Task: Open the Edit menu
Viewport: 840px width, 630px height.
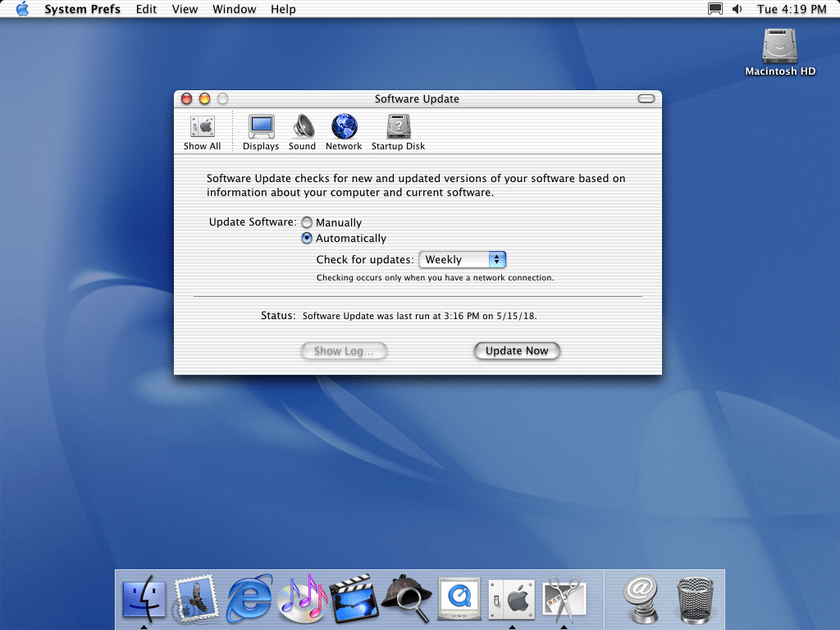Action: [x=147, y=9]
